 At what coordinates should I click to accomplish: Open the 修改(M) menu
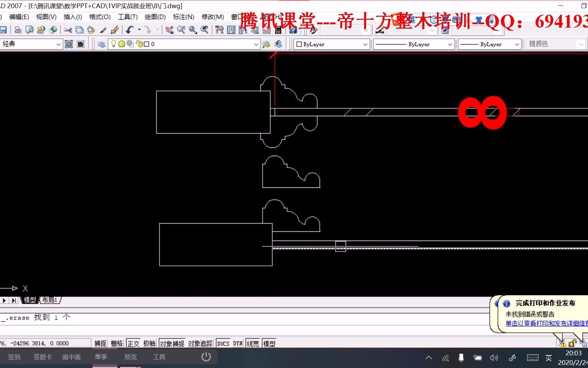[213, 17]
